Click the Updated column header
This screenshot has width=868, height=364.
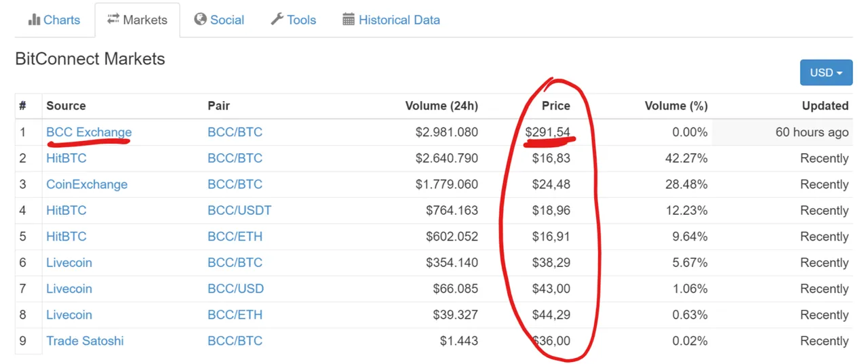click(825, 106)
